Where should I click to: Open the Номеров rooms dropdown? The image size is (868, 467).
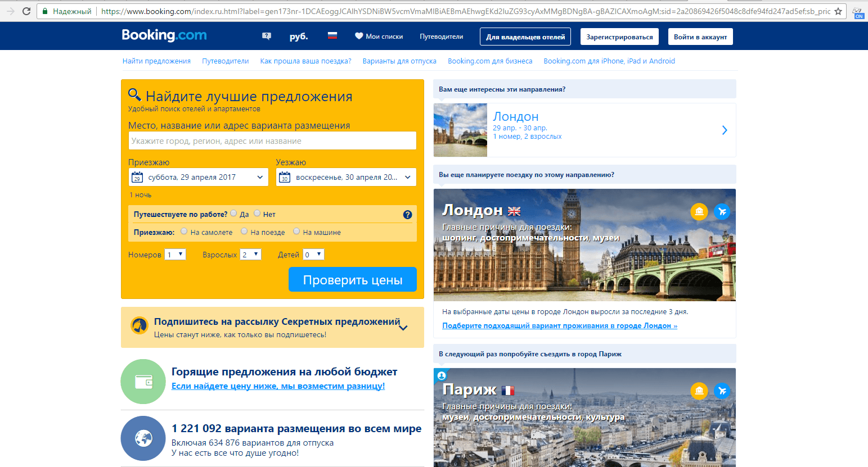pyautogui.click(x=175, y=255)
